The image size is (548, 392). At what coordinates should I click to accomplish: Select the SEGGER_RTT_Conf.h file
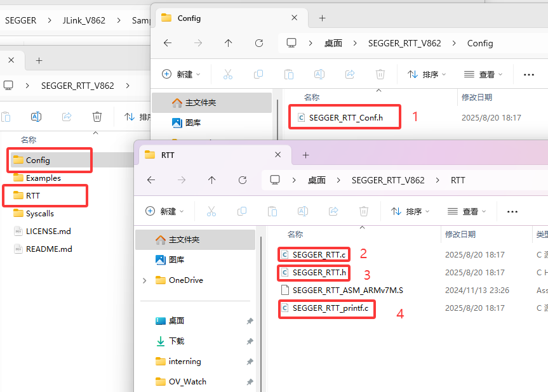coord(345,117)
